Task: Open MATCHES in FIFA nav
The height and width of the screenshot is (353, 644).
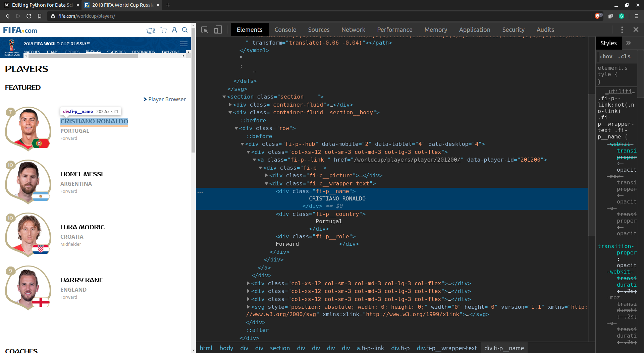Action: (x=32, y=52)
